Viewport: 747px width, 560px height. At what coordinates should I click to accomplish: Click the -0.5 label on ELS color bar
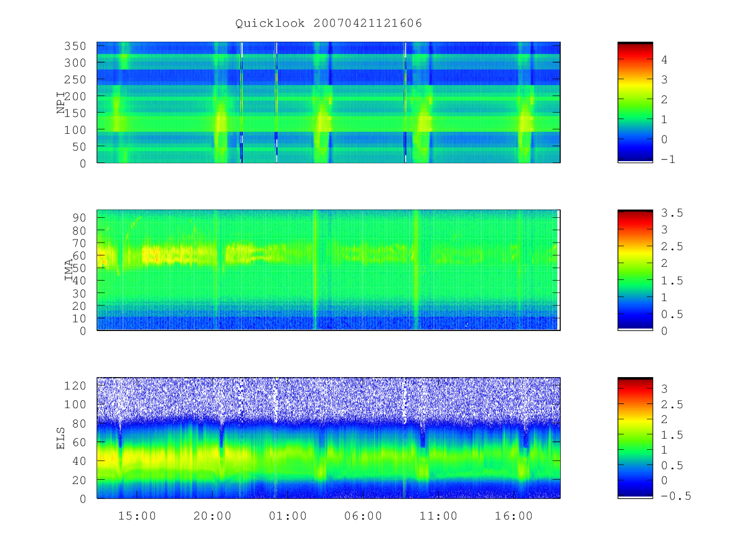pos(676,496)
